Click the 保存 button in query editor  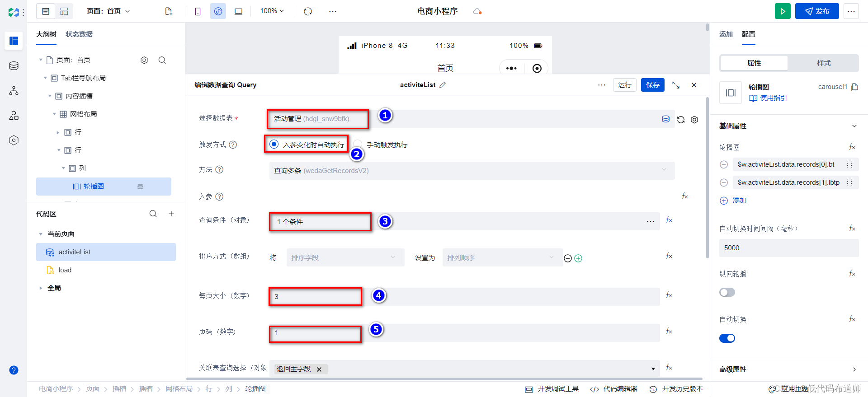653,85
